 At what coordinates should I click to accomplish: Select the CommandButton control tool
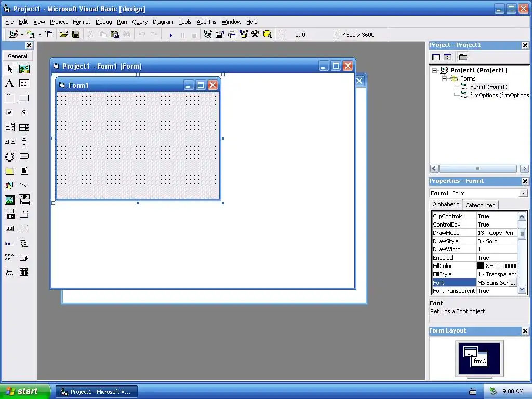24,98
